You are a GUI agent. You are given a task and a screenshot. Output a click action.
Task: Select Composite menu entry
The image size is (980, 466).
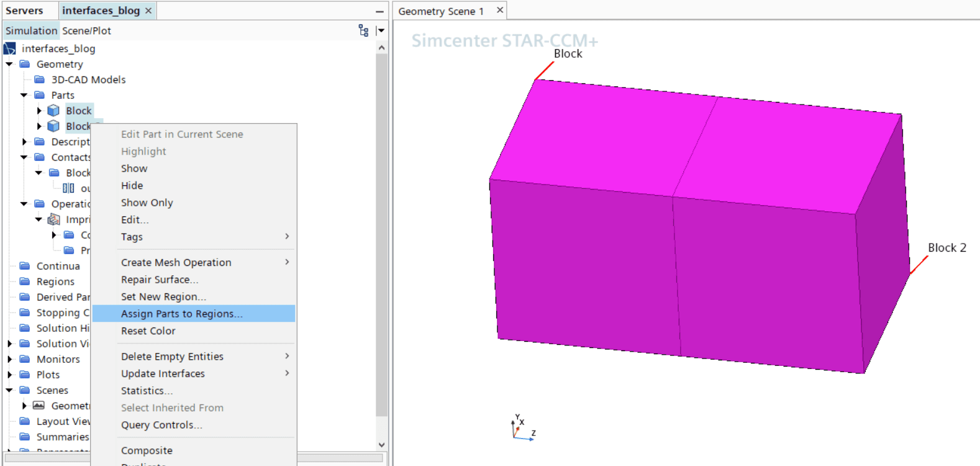click(193, 450)
